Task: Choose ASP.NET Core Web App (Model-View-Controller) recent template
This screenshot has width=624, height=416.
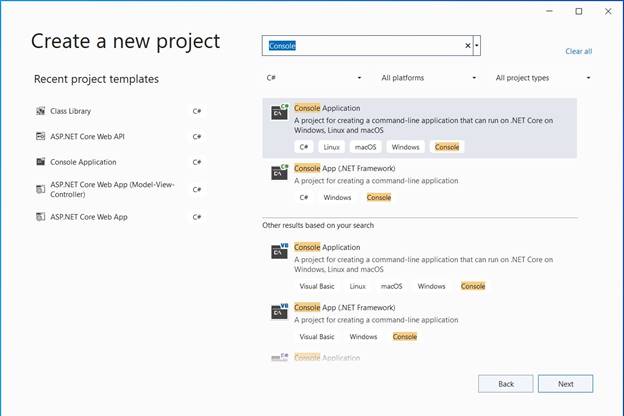Action: [x=119, y=189]
